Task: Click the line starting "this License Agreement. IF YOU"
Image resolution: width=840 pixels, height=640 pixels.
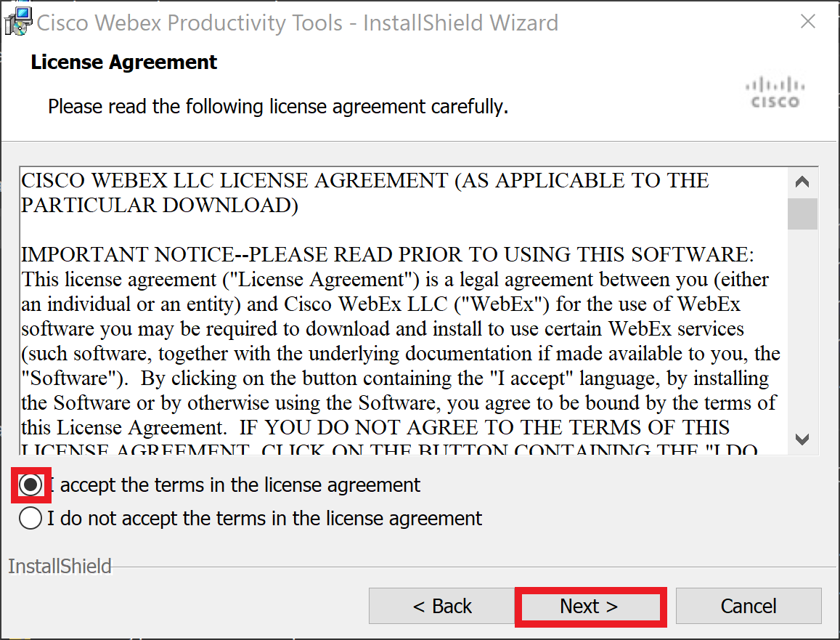Action: [375, 428]
